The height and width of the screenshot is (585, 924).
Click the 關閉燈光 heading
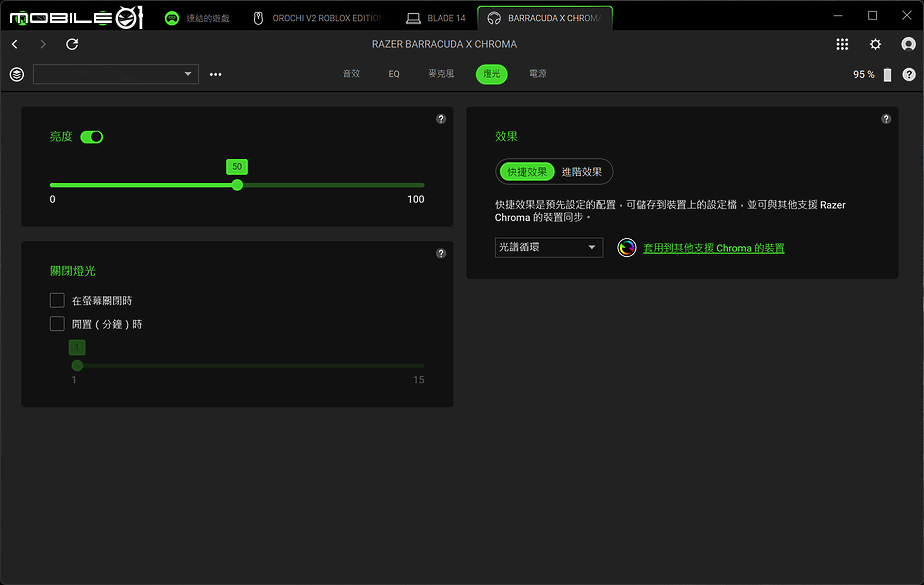pyautogui.click(x=72, y=271)
